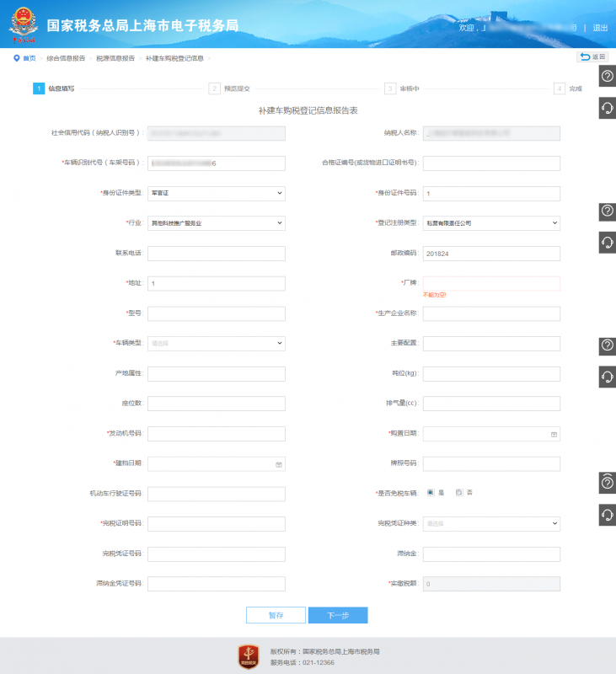Image resolution: width=616 pixels, height=674 pixels.
Task: Open calendar icon in 建档日期 field
Action: [x=279, y=464]
